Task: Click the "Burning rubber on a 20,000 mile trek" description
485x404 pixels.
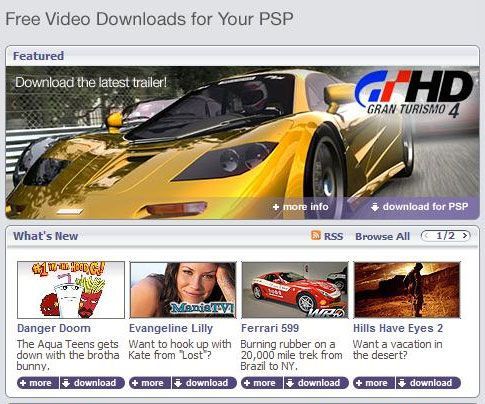Action: tap(291, 355)
